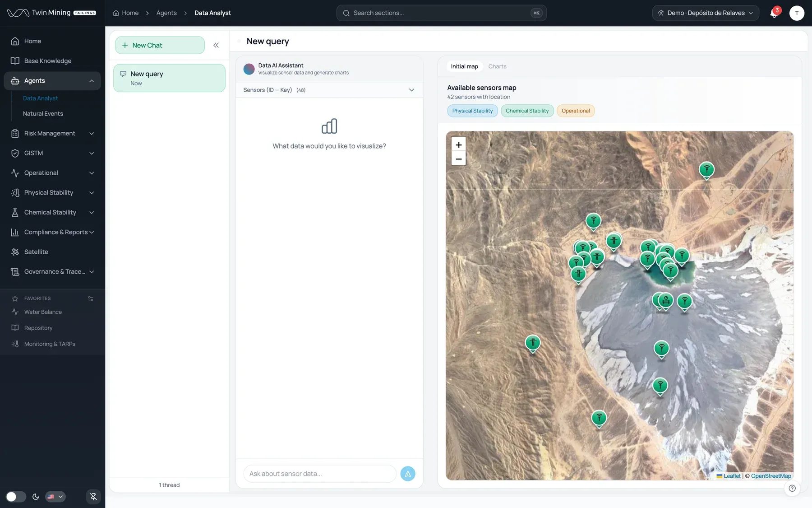Click the bar chart placeholder icon
Image resolution: width=812 pixels, height=508 pixels.
pos(329,126)
